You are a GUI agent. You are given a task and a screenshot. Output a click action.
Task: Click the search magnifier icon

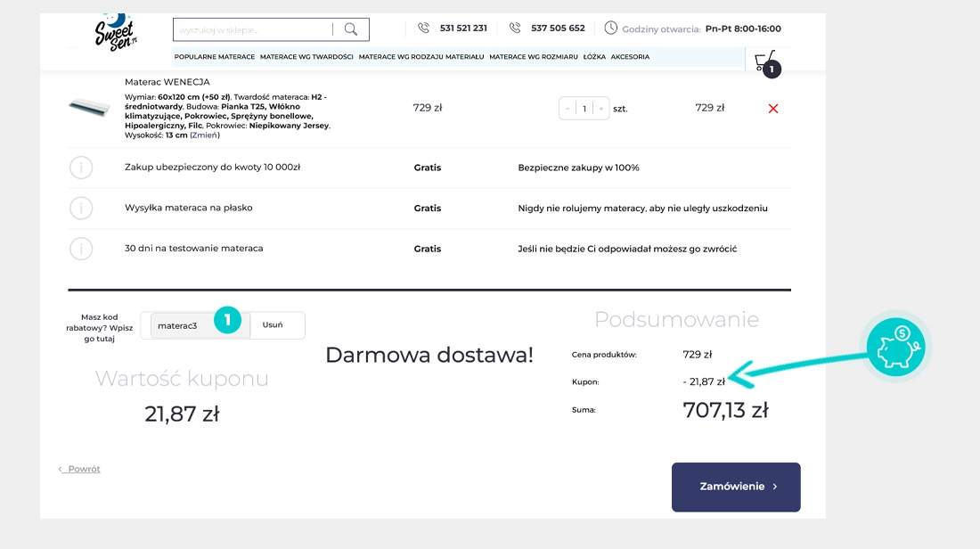[x=351, y=29]
